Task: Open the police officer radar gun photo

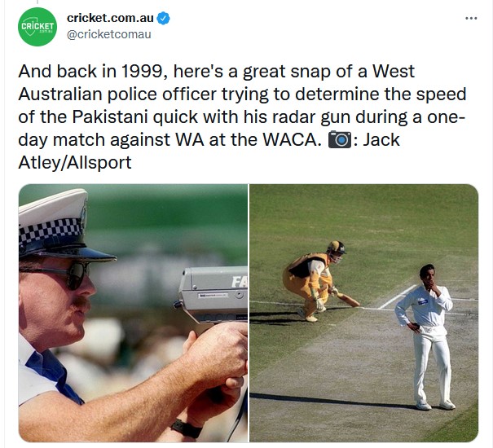Action: (133, 313)
